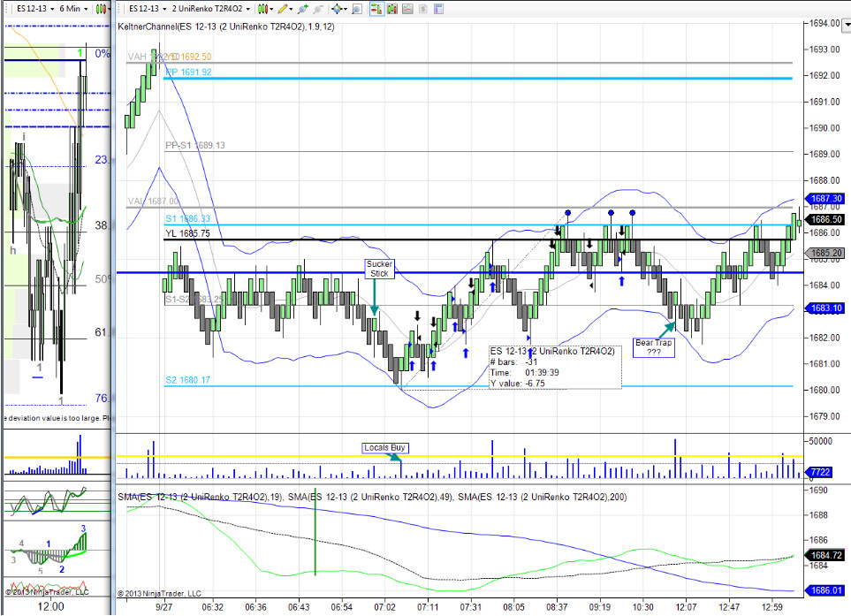Image resolution: width=851 pixels, height=616 pixels.
Task: Click the PP-S1 1689.13 midpoint label
Action: point(194,146)
